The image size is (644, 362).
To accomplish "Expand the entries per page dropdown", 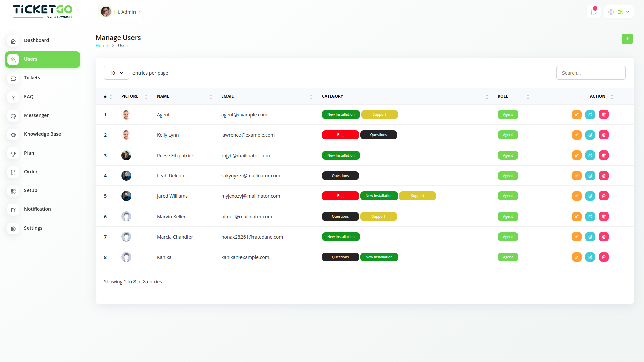I will (x=116, y=73).
